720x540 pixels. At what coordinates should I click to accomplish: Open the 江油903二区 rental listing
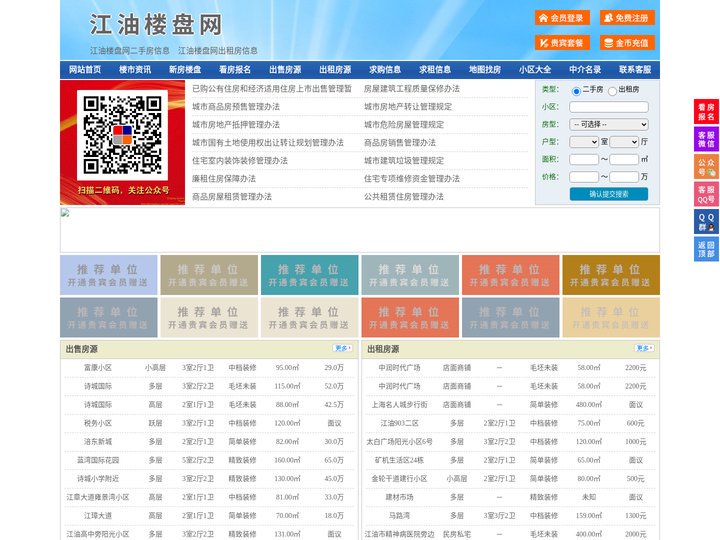399,423
